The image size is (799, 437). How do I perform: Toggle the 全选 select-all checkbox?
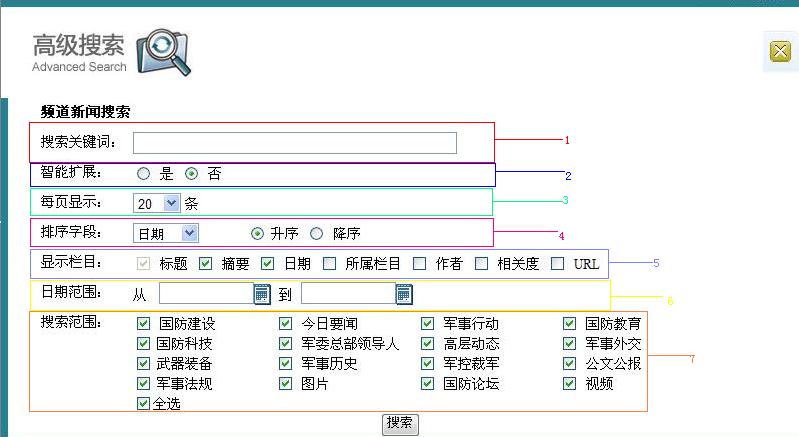pos(144,404)
